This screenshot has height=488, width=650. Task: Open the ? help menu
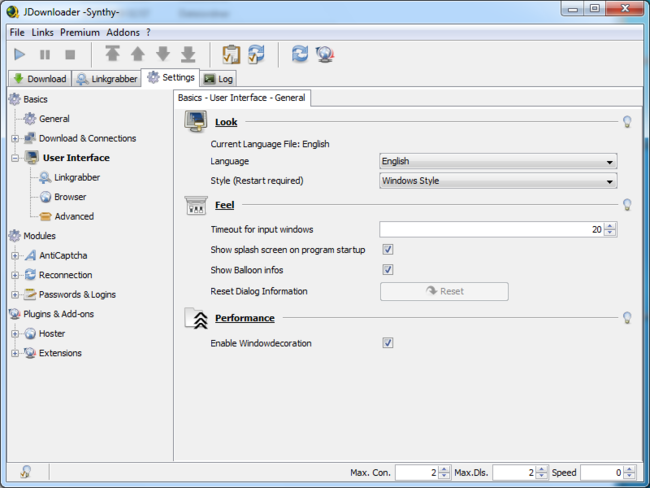point(148,32)
